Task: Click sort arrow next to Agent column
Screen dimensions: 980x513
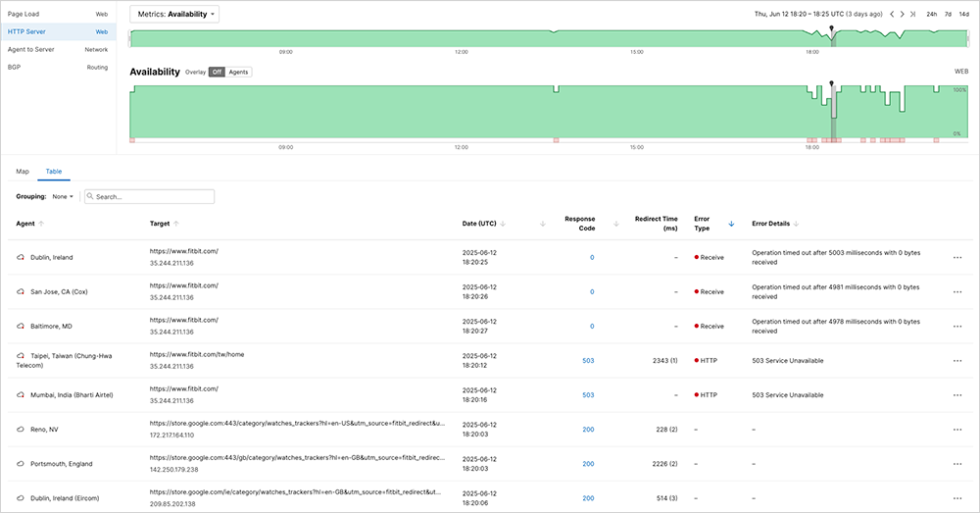Action: coord(40,224)
